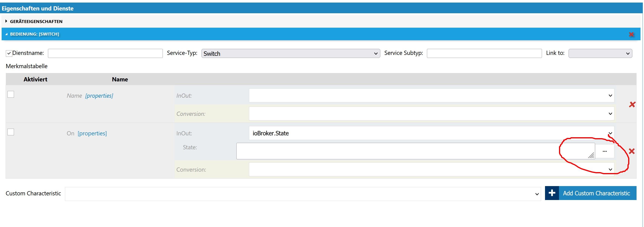Expand the Geräteeigenschaften section

[x=36, y=21]
